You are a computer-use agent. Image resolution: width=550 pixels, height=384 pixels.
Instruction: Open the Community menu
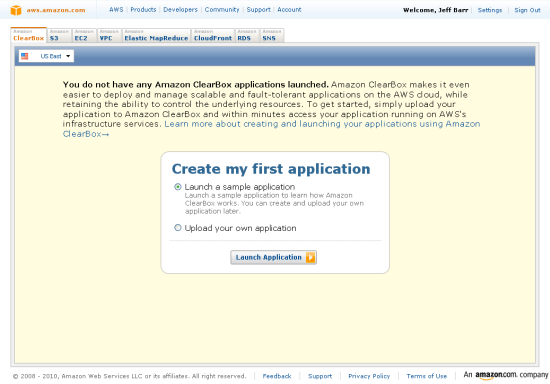tap(222, 10)
